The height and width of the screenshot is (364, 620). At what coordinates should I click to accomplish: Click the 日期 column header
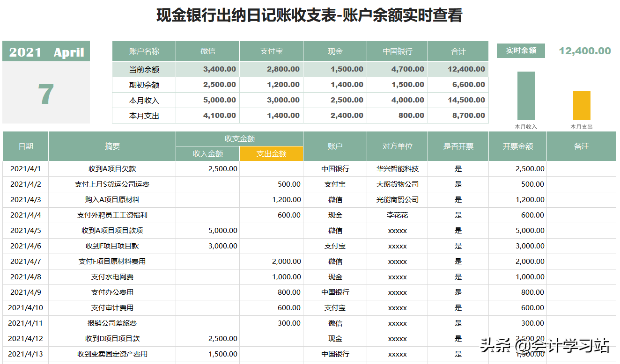click(x=26, y=146)
